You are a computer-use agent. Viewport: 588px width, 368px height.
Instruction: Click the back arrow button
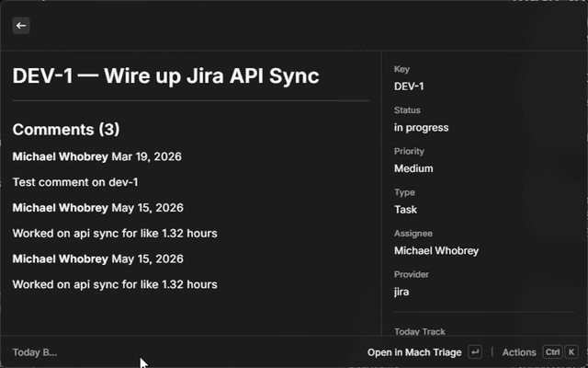[x=21, y=26]
